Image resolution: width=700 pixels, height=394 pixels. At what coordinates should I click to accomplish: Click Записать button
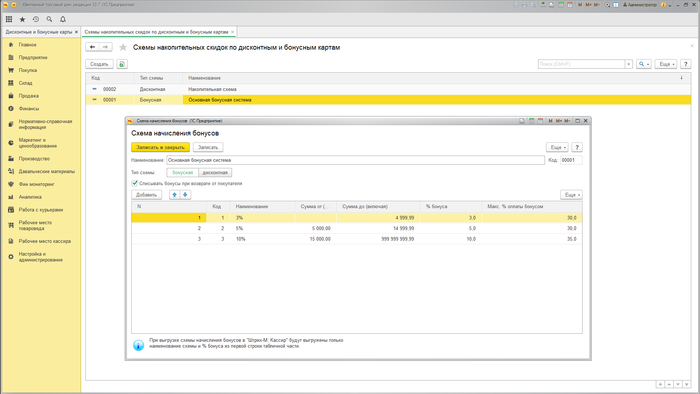tap(208, 147)
